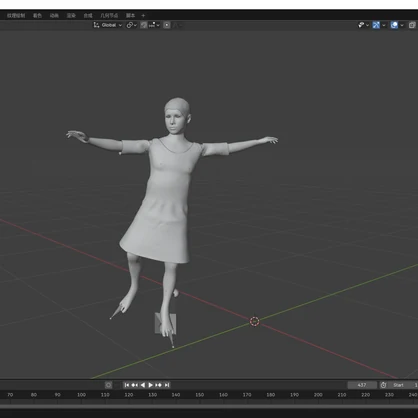
Task: Play the animation in reverse
Action: click(143, 385)
